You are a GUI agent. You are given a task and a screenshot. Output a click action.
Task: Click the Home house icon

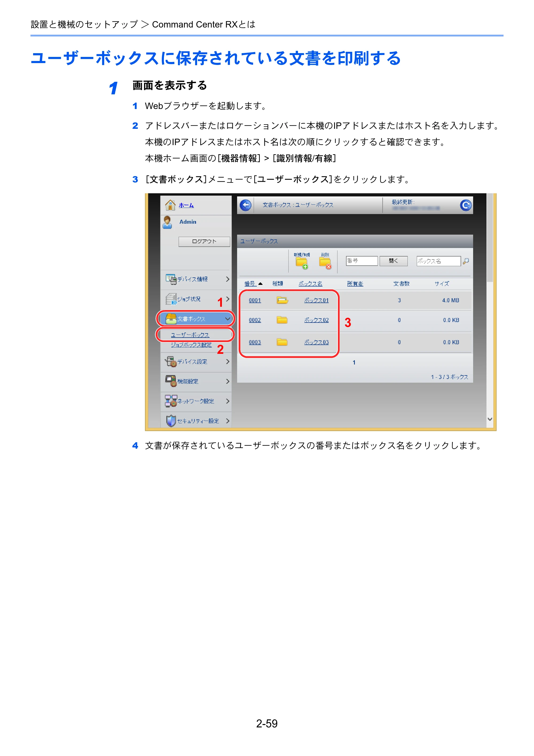coord(170,205)
